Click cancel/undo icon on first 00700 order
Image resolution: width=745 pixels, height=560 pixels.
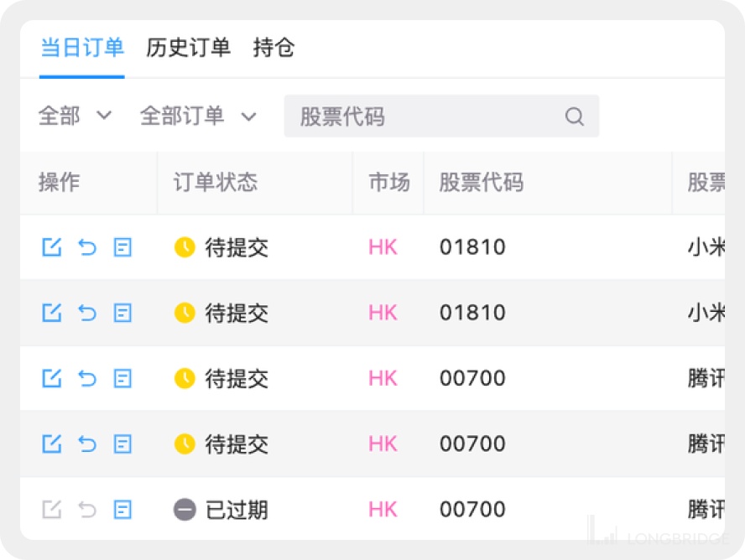click(x=87, y=378)
